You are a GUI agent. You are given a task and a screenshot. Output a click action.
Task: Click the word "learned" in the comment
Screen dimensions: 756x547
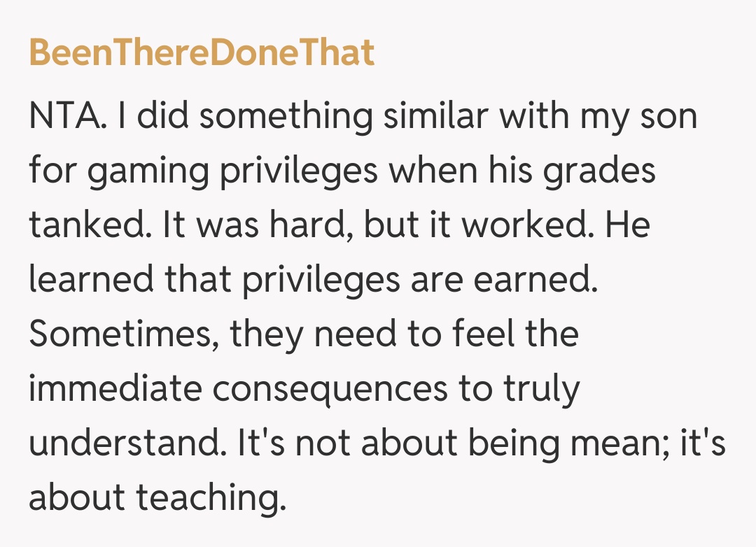coord(90,280)
